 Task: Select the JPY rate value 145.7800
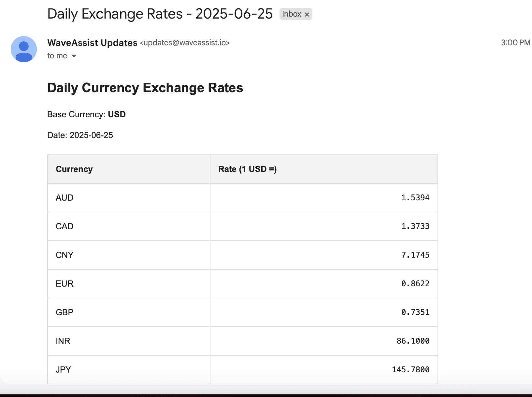click(x=411, y=370)
